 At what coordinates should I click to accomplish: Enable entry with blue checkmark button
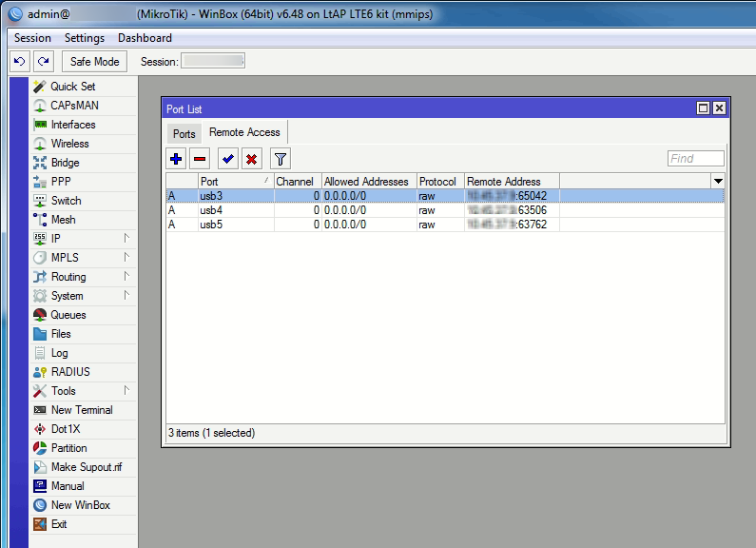pyautogui.click(x=228, y=159)
